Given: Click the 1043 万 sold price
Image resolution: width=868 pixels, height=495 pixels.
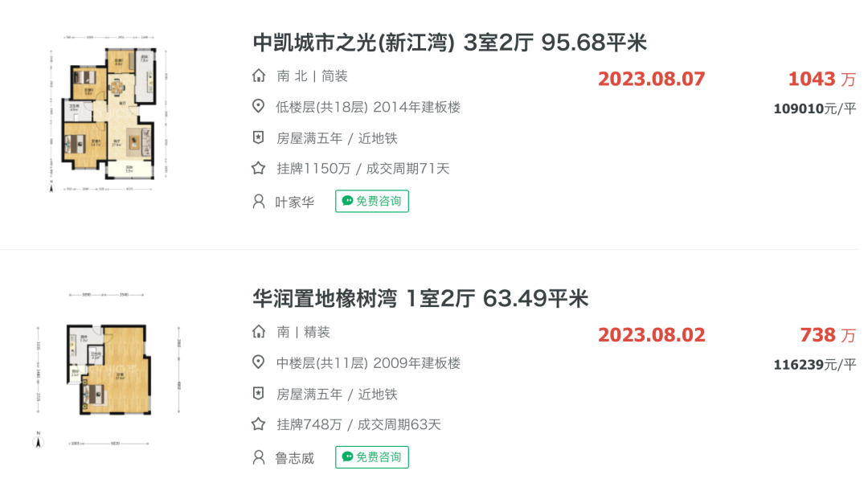Looking at the screenshot, I should click(x=822, y=79).
